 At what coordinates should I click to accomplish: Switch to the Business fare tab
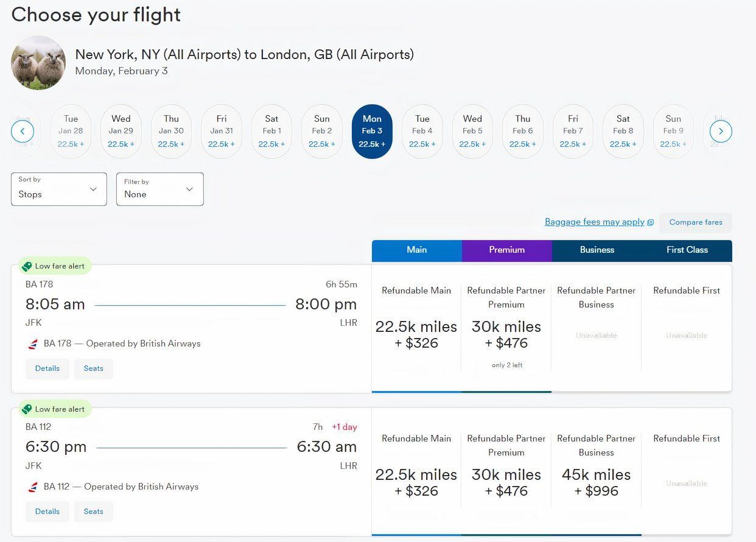597,250
